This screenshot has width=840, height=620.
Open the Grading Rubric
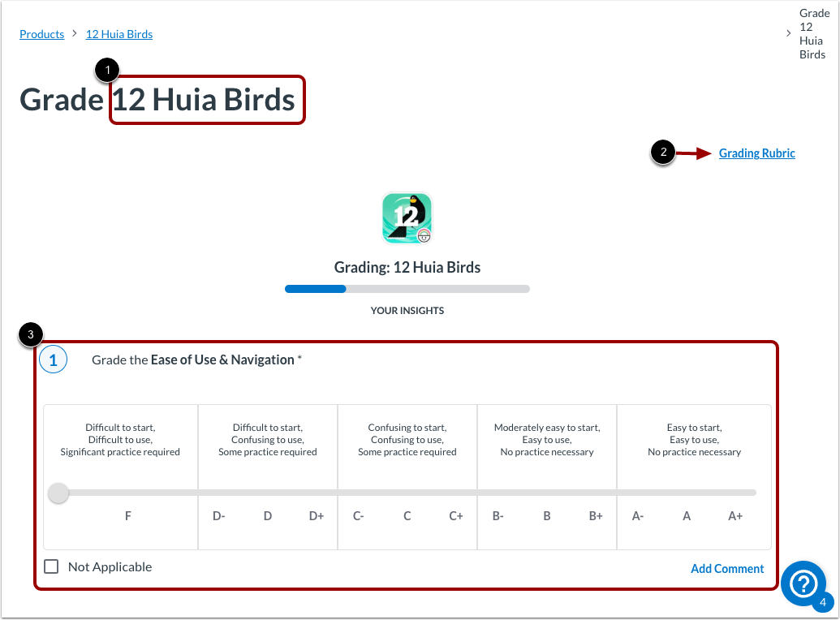tap(756, 153)
